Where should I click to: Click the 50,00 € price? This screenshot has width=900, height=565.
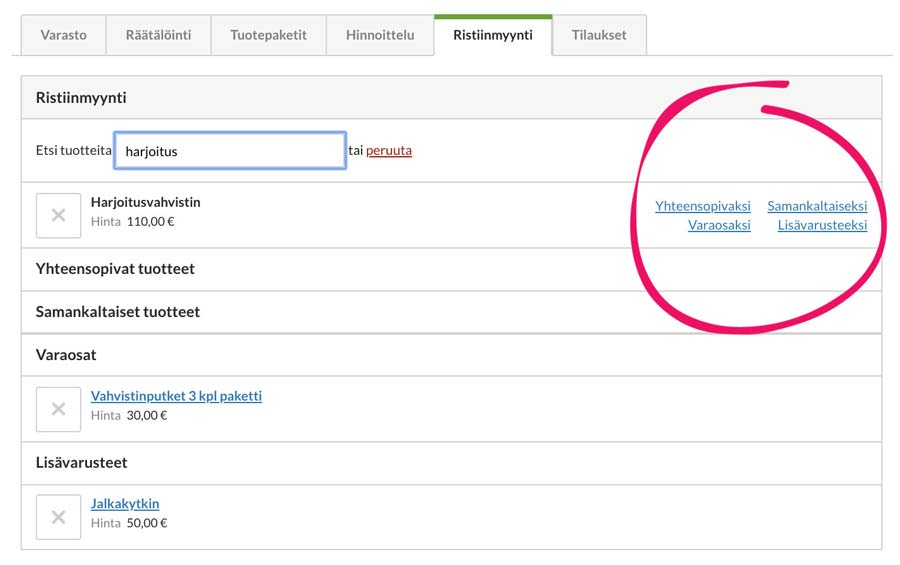click(147, 523)
